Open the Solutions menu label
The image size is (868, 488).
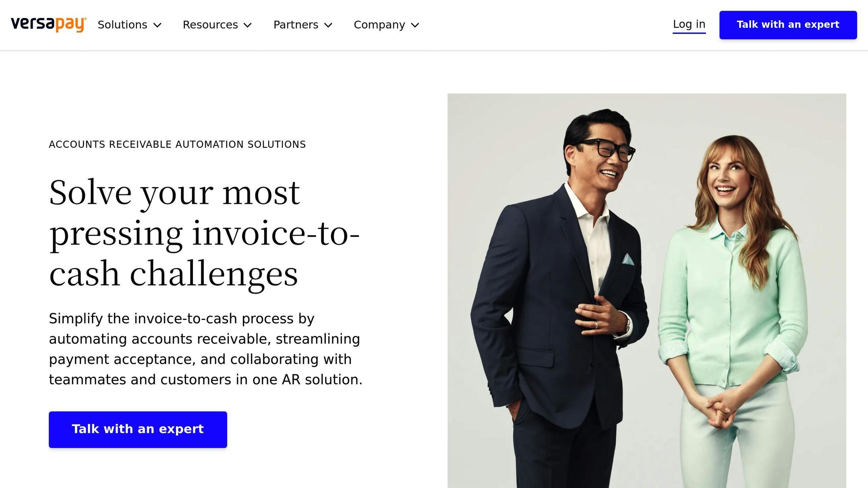coord(122,25)
